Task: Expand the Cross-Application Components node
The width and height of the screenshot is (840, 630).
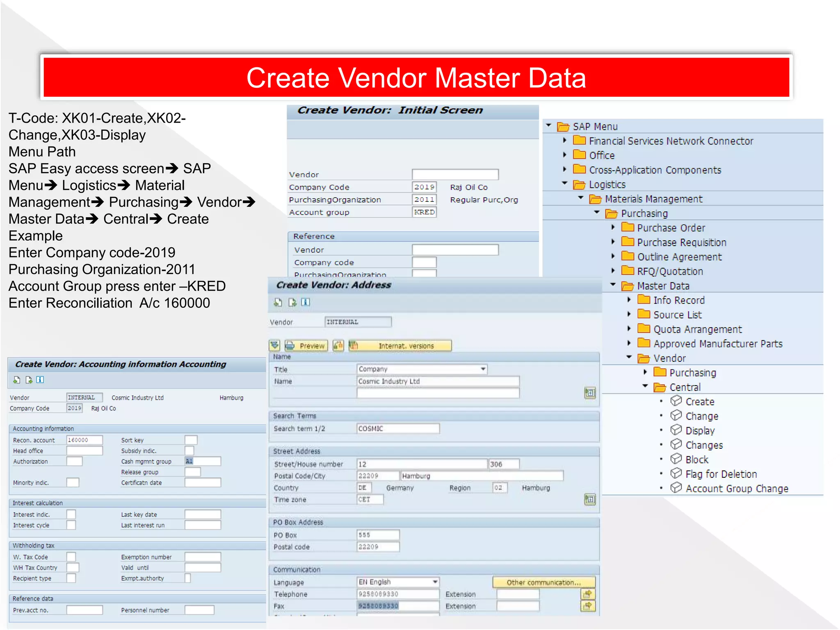Action: pyautogui.click(x=565, y=169)
